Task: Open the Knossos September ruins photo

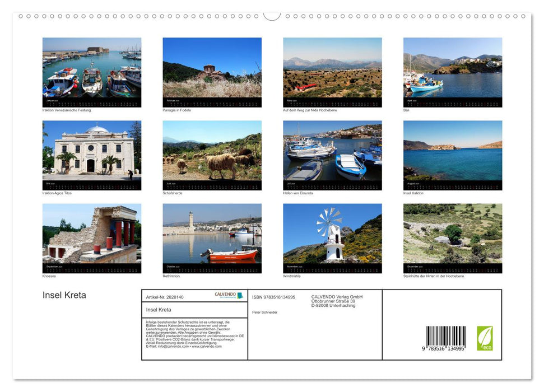Action: (x=91, y=237)
